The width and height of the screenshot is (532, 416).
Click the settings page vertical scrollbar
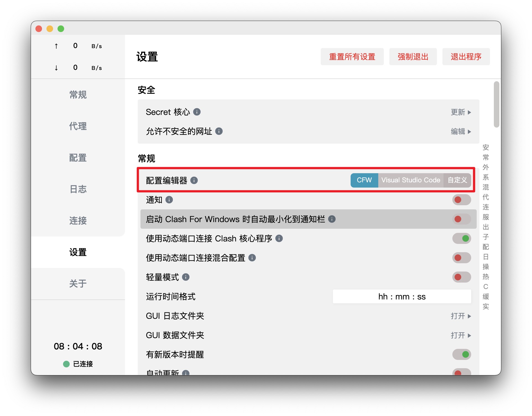point(496,104)
